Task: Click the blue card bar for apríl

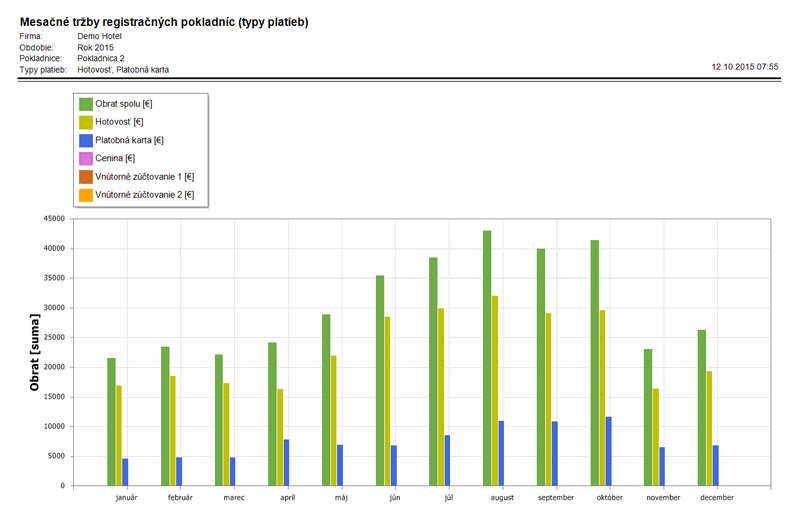Action: [x=287, y=462]
